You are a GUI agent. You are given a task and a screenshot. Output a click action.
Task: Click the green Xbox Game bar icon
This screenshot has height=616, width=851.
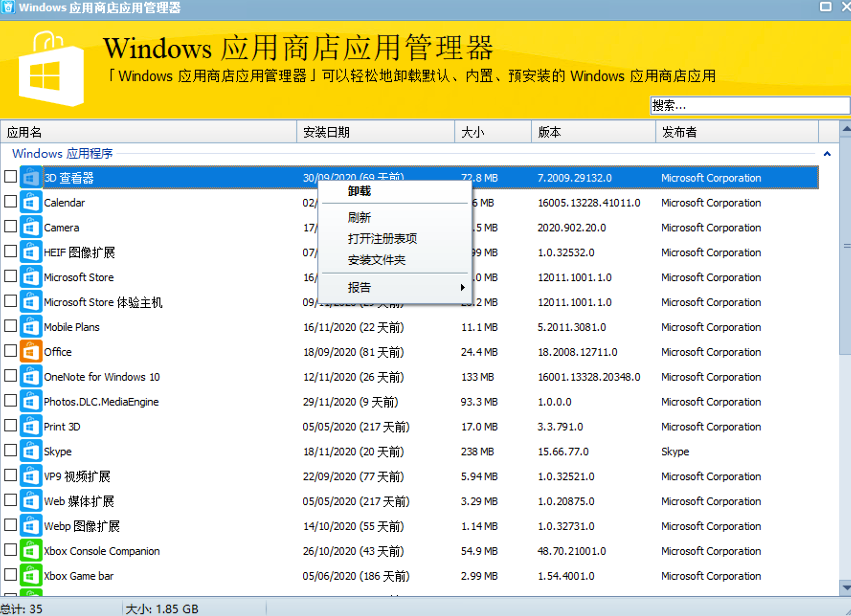31,576
